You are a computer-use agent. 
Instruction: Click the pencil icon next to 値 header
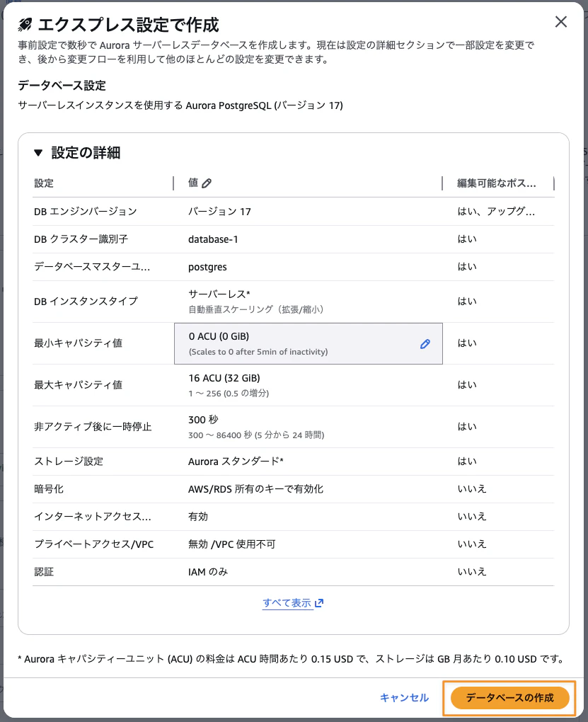(x=207, y=183)
